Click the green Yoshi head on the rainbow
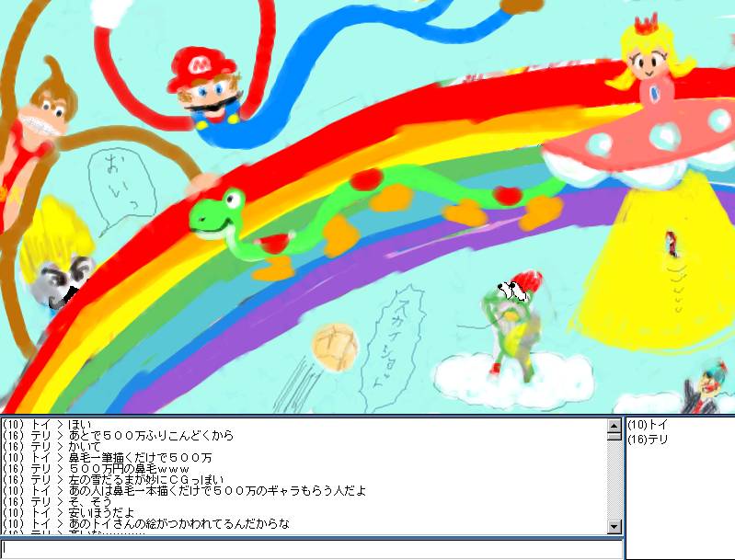735x560 pixels. click(216, 213)
